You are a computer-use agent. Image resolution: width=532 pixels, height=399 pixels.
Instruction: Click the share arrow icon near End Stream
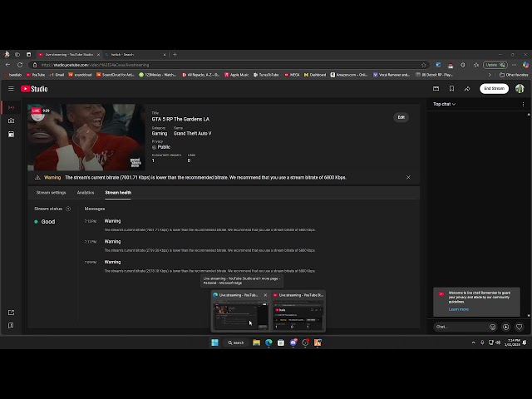click(x=467, y=89)
